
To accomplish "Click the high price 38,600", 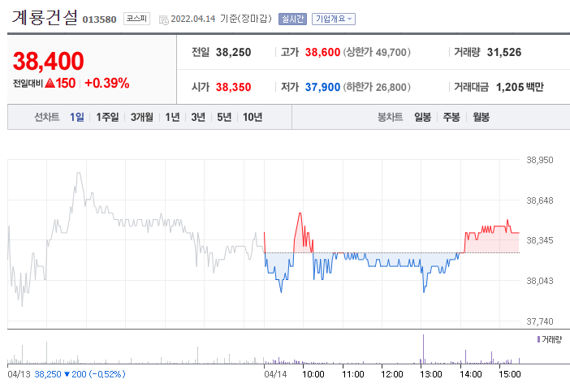I will point(322,52).
